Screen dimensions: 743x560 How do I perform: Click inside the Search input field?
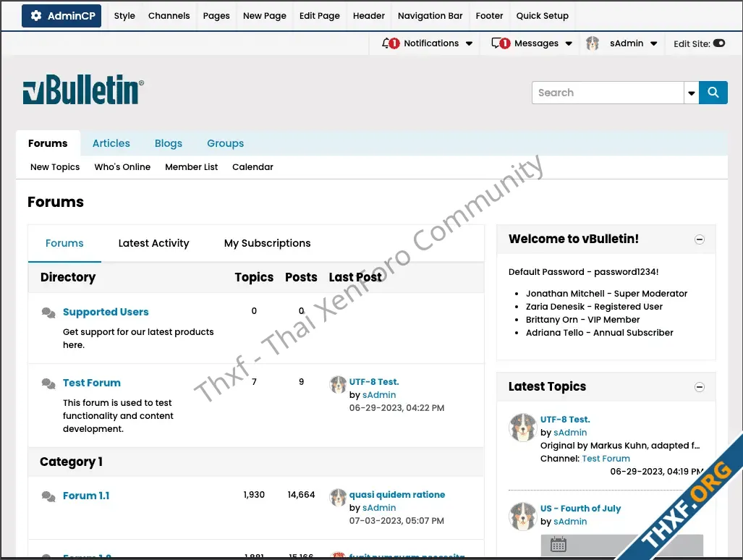coord(608,93)
